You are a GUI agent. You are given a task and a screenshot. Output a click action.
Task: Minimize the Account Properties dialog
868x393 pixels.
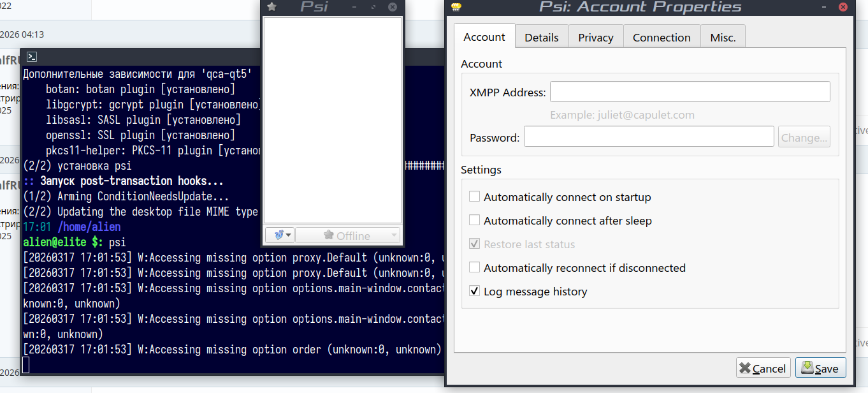point(825,7)
